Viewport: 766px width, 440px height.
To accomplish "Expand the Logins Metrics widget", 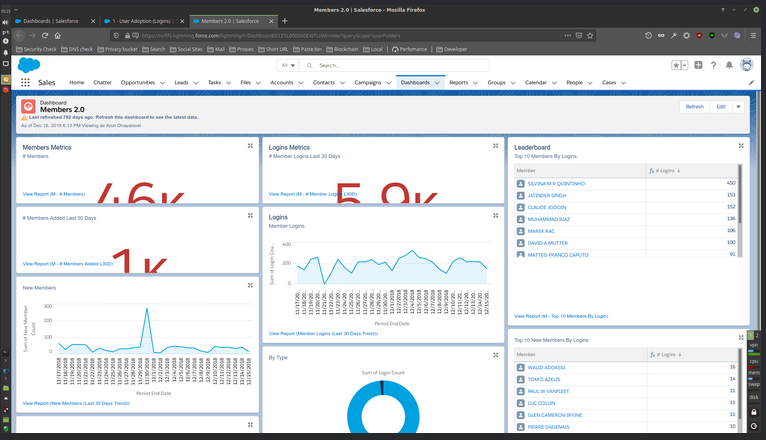I will tap(495, 146).
